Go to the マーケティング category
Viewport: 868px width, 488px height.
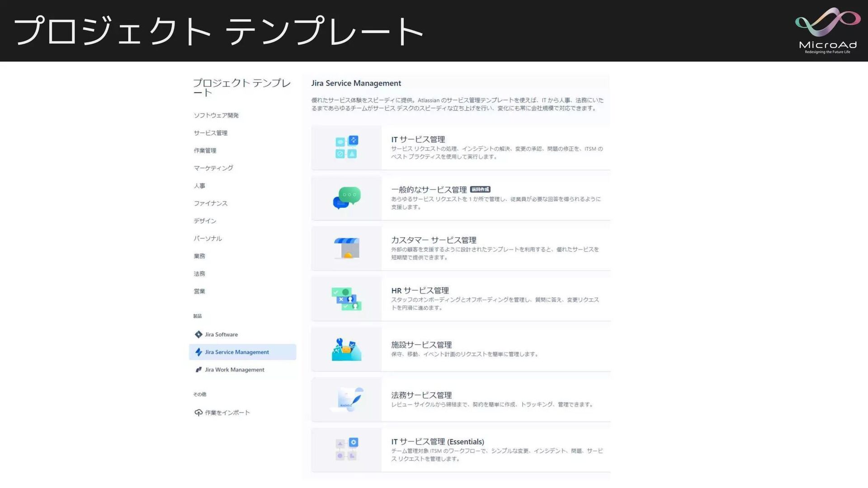(213, 168)
